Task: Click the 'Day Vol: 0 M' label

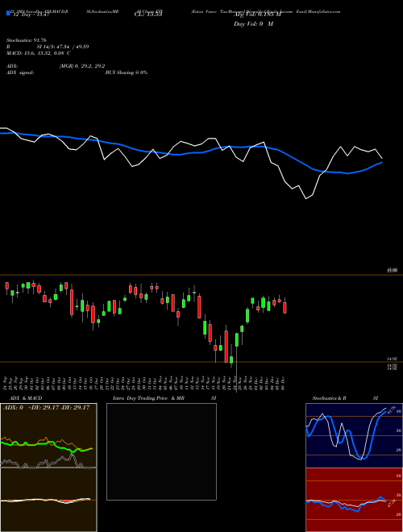Action: tap(253, 23)
